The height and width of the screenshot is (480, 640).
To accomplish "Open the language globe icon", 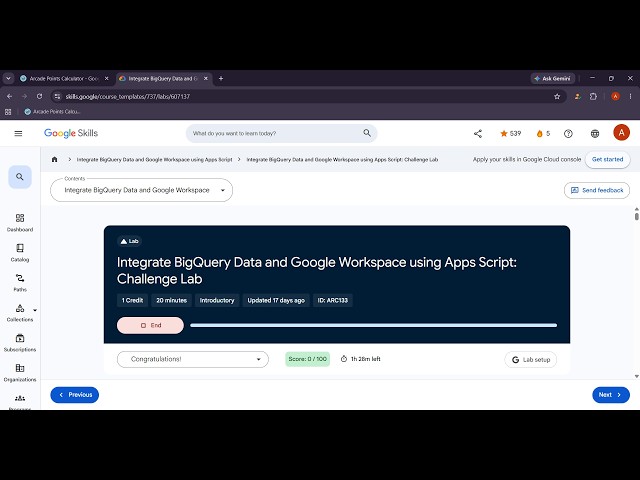I will point(595,133).
